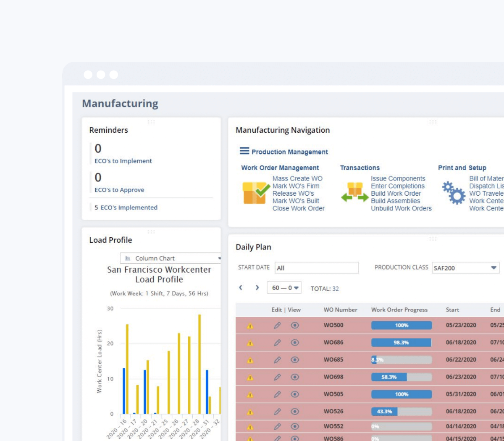
Task: Click WO500 100% progress bar
Action: (x=402, y=325)
